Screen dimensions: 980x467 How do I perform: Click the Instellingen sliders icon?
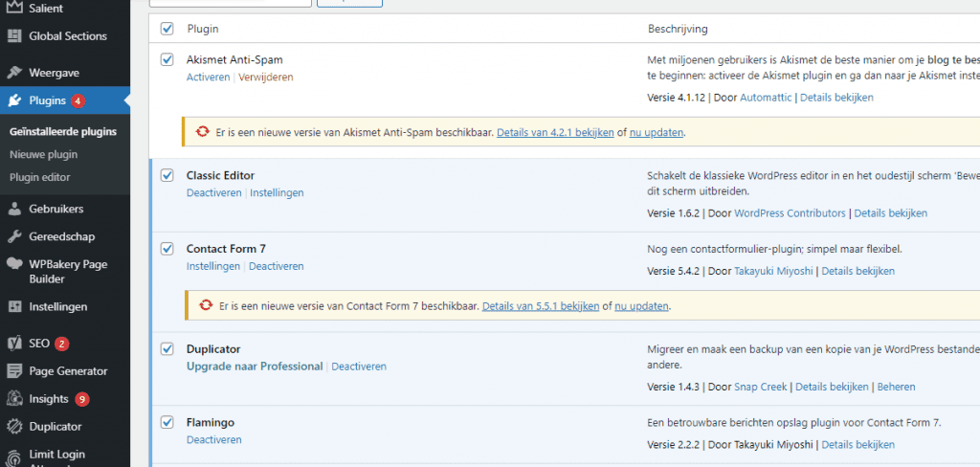pos(14,307)
